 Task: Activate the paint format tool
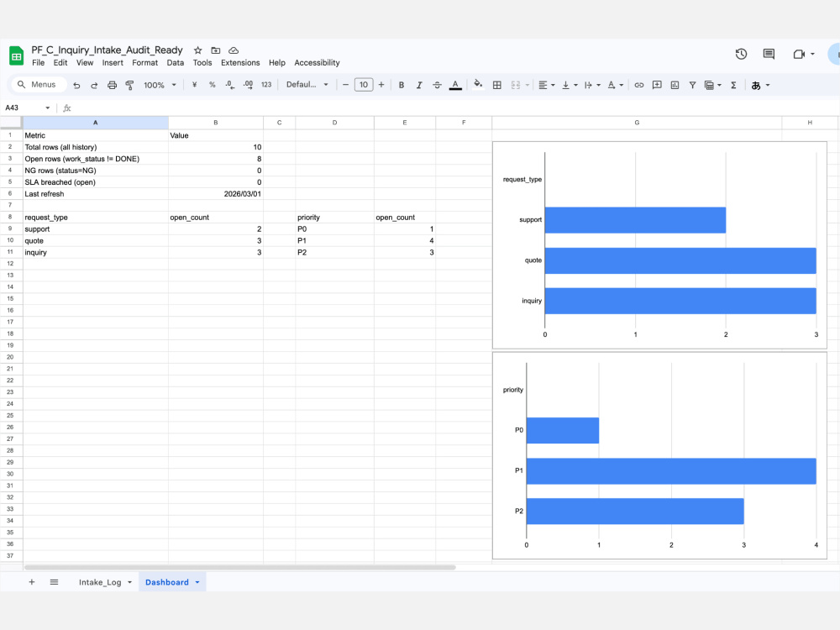tap(129, 85)
